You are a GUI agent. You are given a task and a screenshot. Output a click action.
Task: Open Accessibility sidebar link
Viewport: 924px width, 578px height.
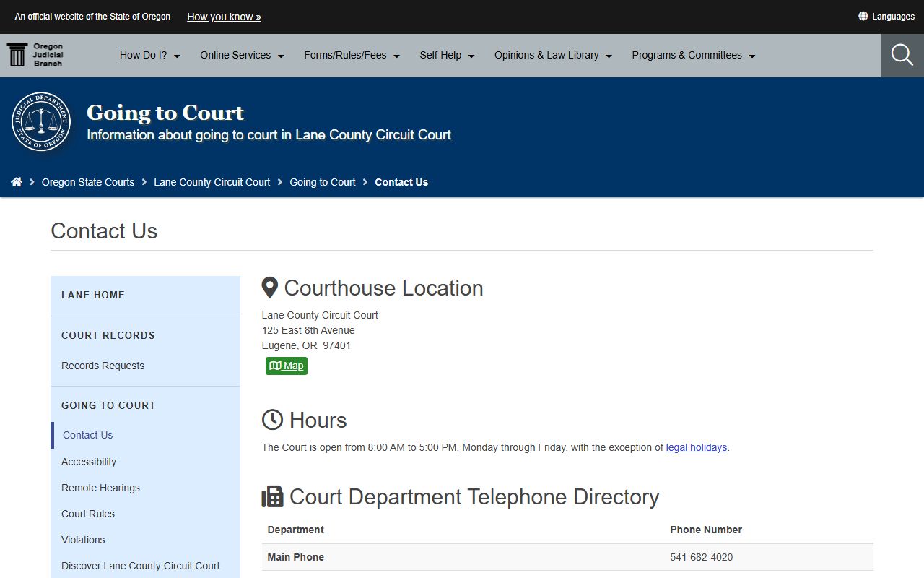click(89, 462)
